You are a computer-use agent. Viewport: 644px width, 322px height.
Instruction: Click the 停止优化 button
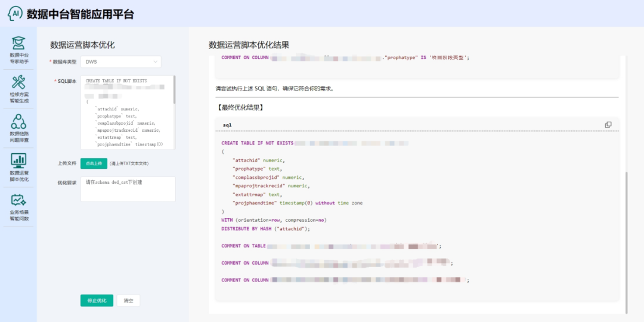click(97, 301)
